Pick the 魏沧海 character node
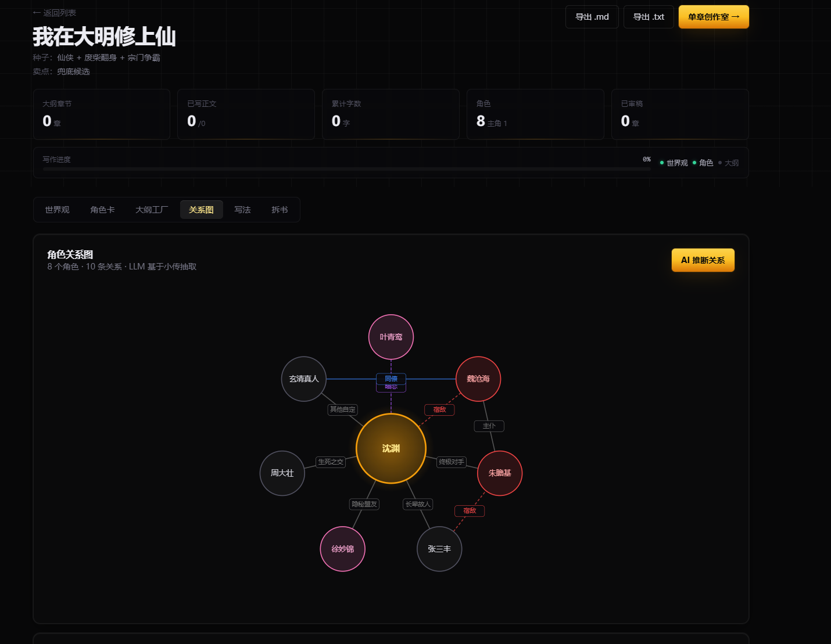The width and height of the screenshot is (831, 644). point(478,379)
